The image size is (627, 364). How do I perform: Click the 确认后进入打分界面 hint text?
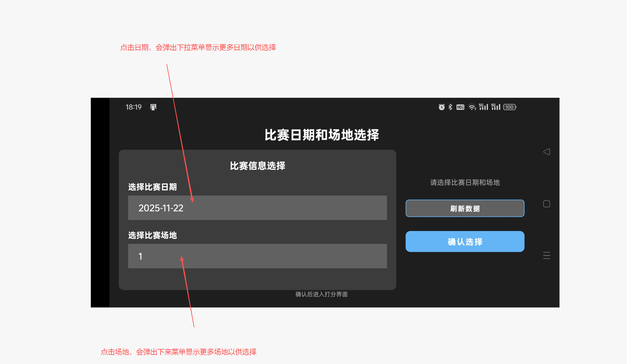pos(321,294)
